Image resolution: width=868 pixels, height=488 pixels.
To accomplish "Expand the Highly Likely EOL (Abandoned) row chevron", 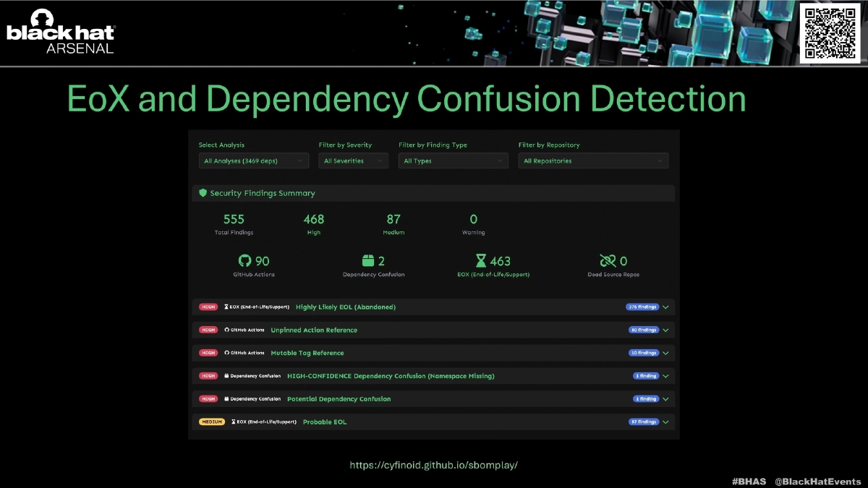I will [665, 307].
